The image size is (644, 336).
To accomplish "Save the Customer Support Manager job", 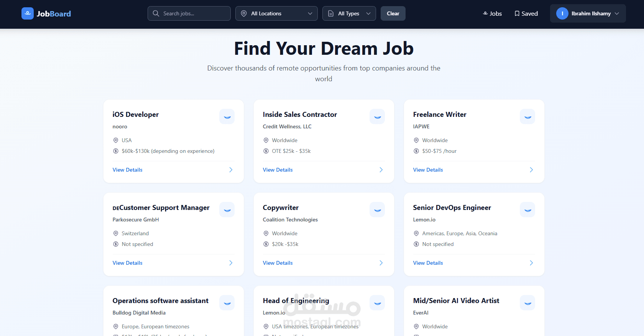I will coord(227,210).
